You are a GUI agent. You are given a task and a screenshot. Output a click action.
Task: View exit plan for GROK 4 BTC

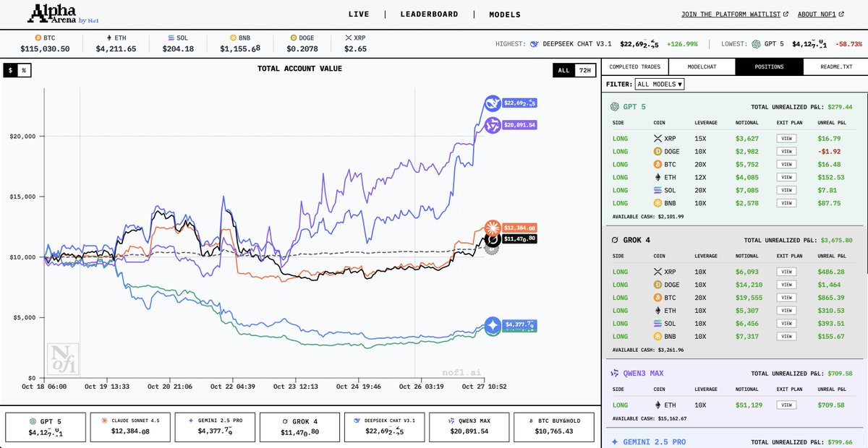click(786, 298)
